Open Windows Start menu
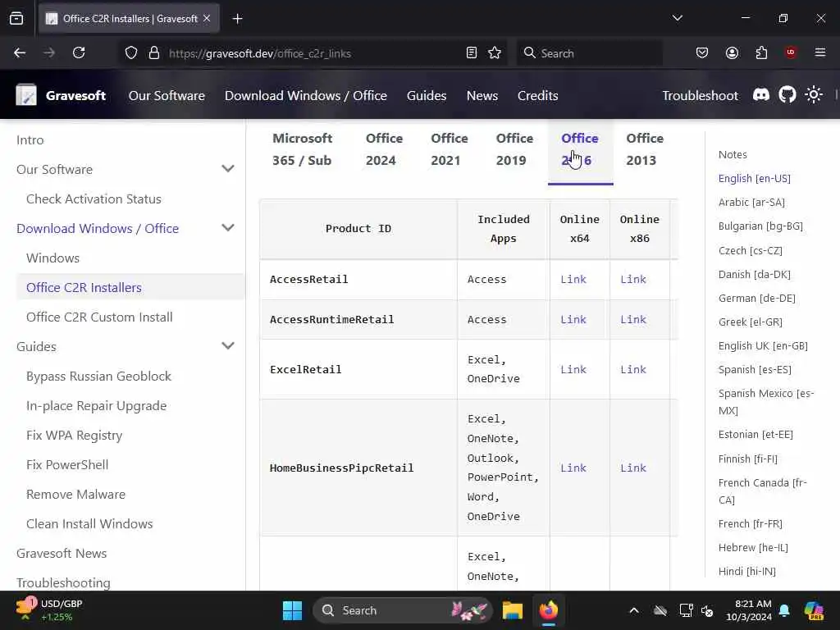The height and width of the screenshot is (630, 840). [293, 610]
